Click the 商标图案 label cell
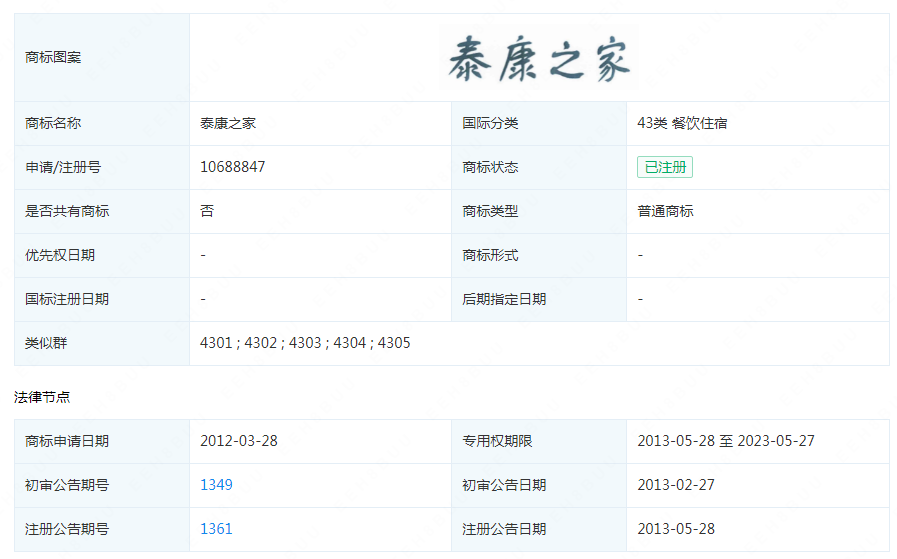The height and width of the screenshot is (559, 897). [x=102, y=58]
